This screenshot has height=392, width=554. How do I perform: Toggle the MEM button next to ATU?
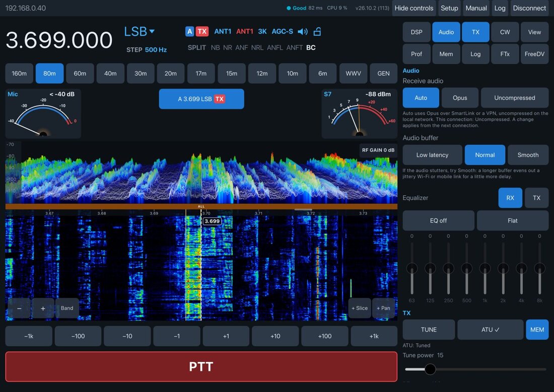point(537,330)
